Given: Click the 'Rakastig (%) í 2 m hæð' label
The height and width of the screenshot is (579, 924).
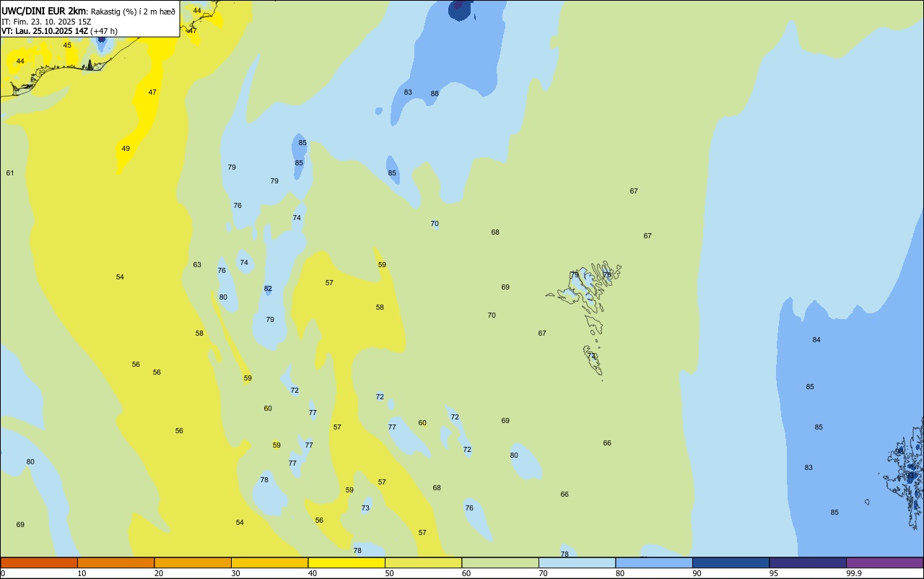Looking at the screenshot, I should coord(133,11).
